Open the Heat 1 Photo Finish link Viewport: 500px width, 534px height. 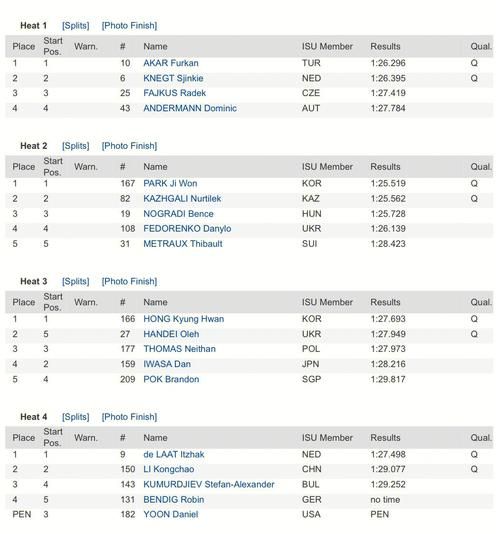[x=129, y=26]
